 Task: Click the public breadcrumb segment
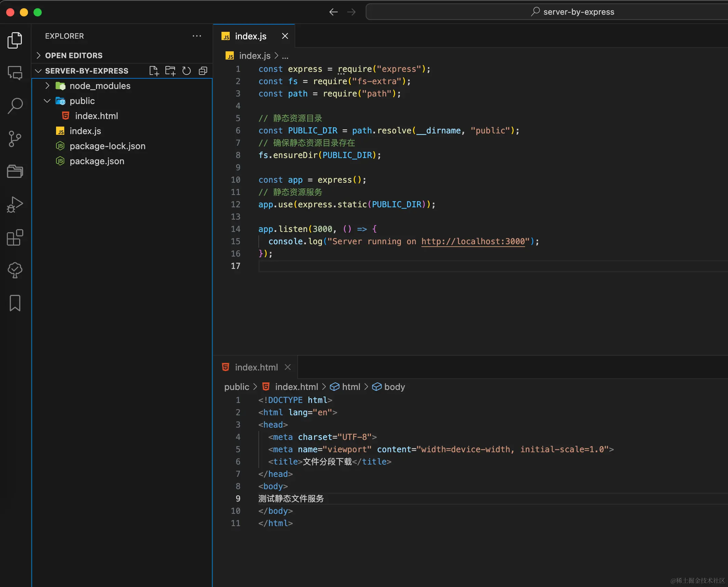point(237,387)
